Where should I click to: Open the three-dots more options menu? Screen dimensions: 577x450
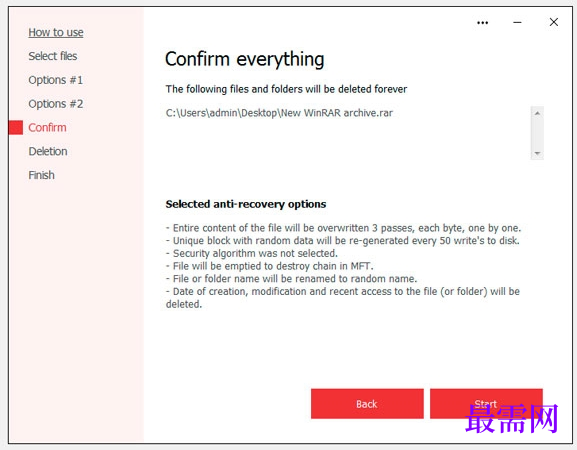[482, 23]
